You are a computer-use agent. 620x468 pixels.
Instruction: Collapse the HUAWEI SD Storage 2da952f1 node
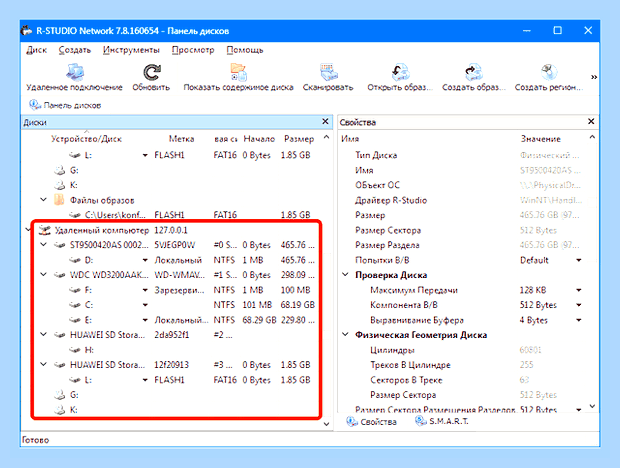pos(43,335)
